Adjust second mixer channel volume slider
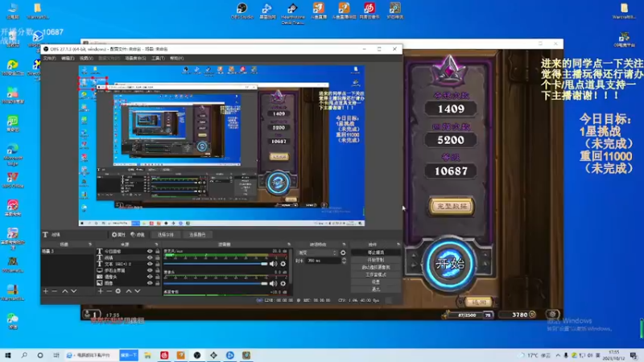The height and width of the screenshot is (362, 644). (216, 284)
